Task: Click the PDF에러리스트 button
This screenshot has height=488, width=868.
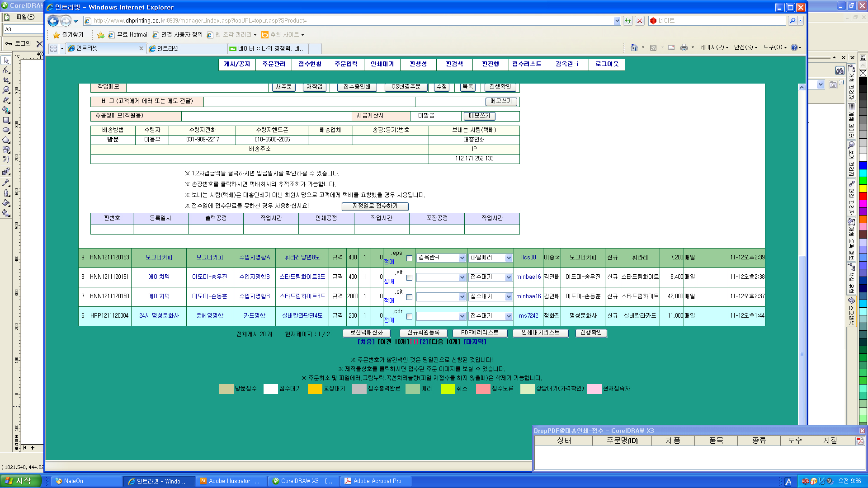Action: (480, 333)
